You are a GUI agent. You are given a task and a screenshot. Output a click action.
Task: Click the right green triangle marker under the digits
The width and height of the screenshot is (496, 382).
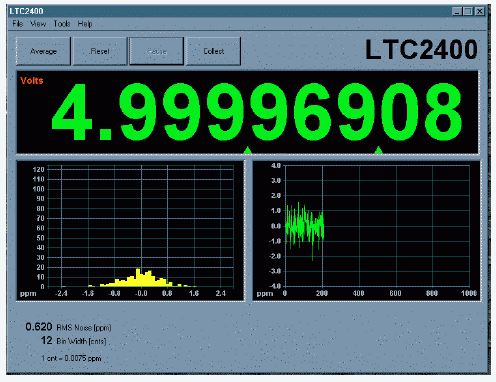point(378,150)
